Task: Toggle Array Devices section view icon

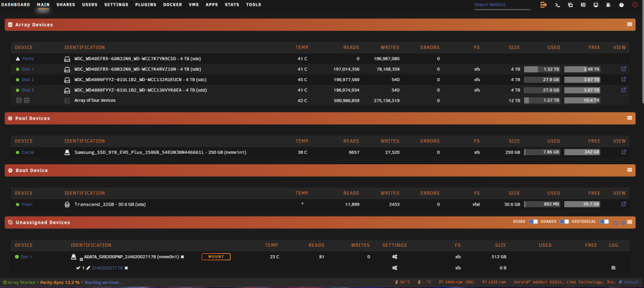Action: click(629, 24)
